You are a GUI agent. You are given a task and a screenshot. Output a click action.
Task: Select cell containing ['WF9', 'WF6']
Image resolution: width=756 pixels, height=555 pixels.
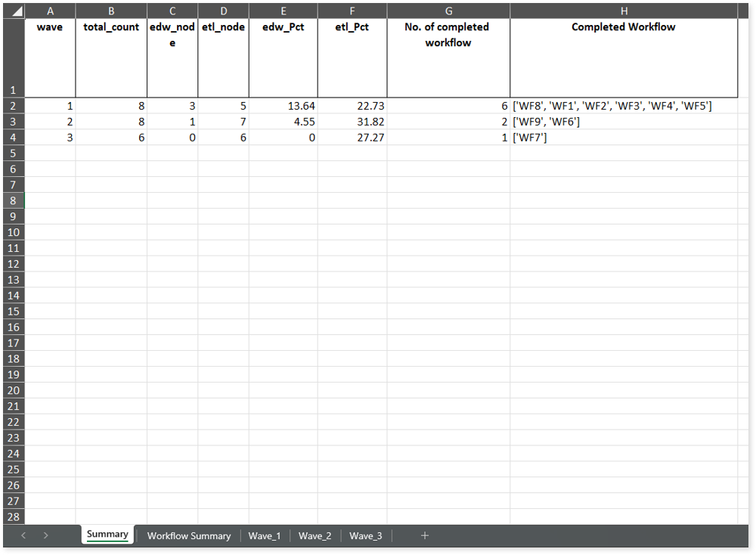point(624,122)
